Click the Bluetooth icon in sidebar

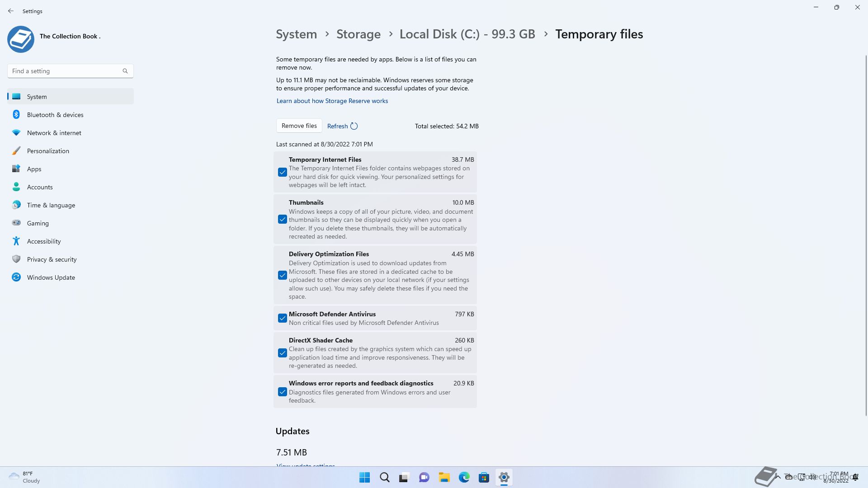click(16, 114)
